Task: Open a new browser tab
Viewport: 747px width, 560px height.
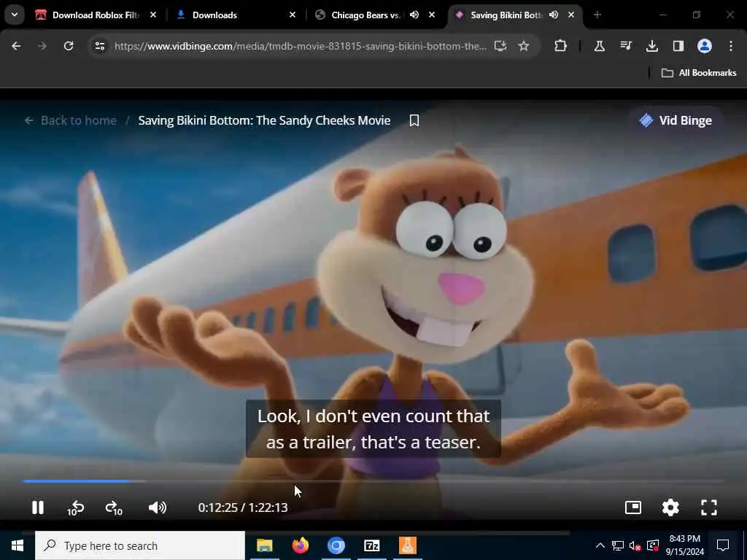Action: tap(597, 15)
